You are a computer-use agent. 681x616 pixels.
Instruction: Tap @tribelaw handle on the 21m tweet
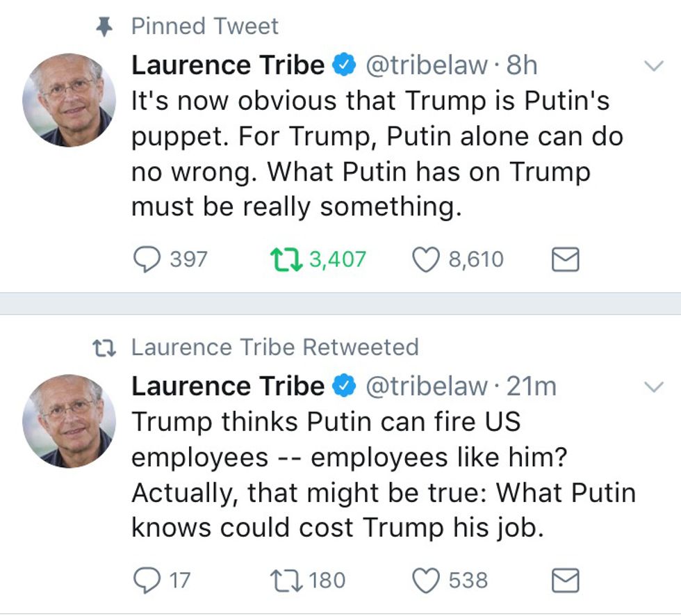427,387
